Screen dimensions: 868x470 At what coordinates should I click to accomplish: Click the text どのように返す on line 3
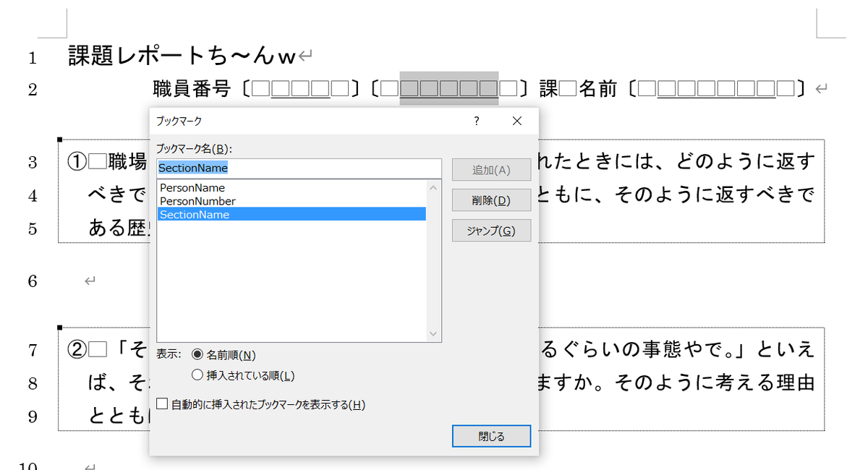pyautogui.click(x=745, y=161)
